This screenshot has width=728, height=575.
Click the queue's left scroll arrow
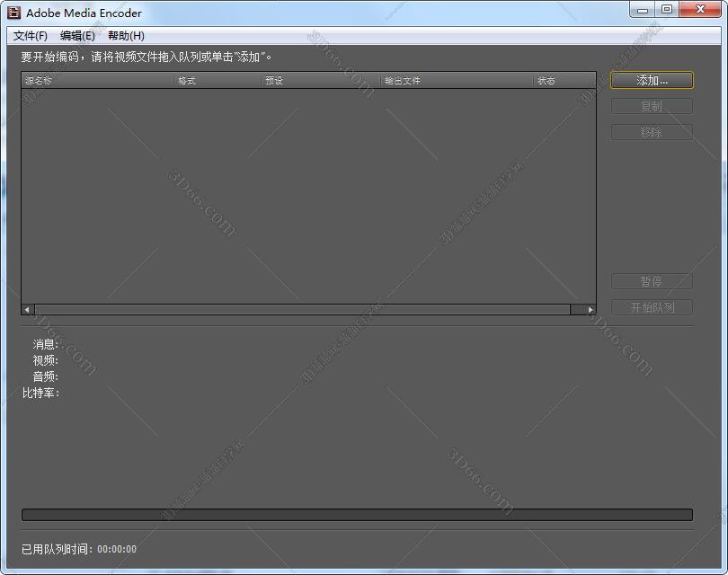[27, 309]
